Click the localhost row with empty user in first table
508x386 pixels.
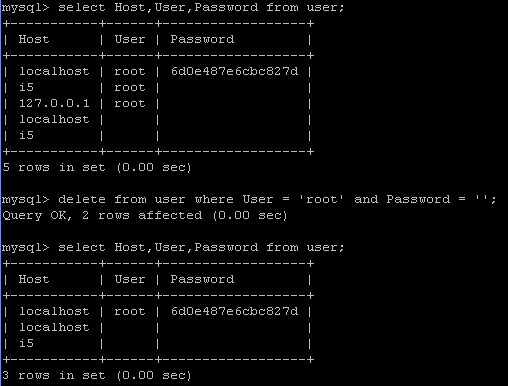158,119
